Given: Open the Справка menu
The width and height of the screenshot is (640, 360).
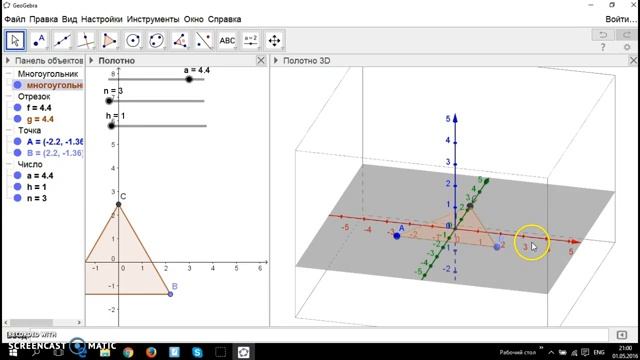Looking at the screenshot, I should 224,19.
